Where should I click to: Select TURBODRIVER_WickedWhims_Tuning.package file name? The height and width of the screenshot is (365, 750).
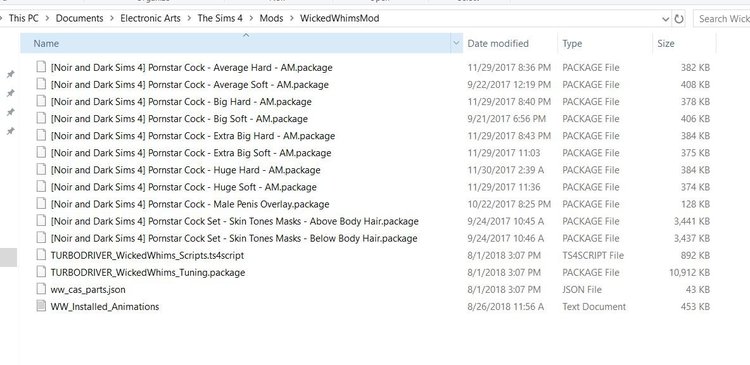pos(148,273)
